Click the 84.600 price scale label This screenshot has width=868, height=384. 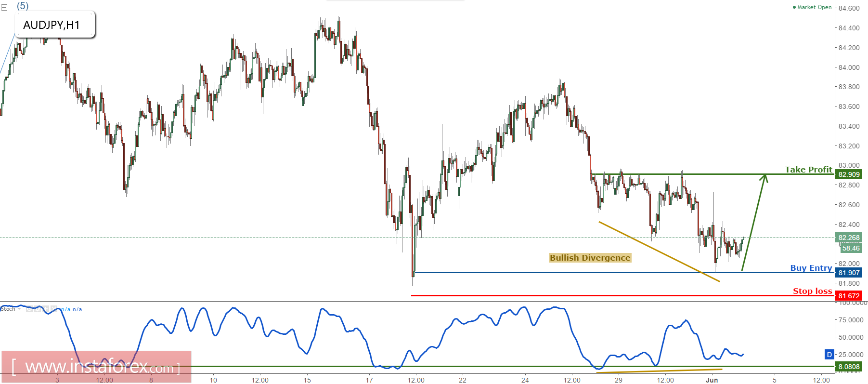(849, 8)
